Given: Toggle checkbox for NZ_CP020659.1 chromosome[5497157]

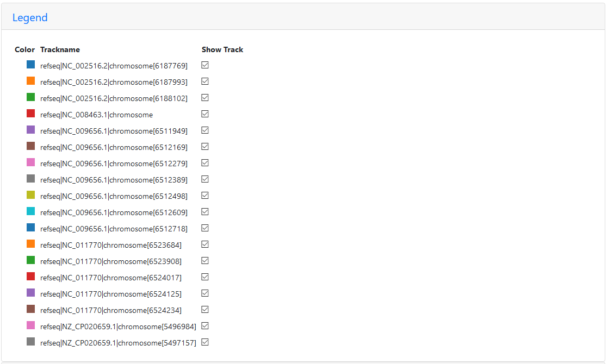Looking at the screenshot, I should 205,342.
